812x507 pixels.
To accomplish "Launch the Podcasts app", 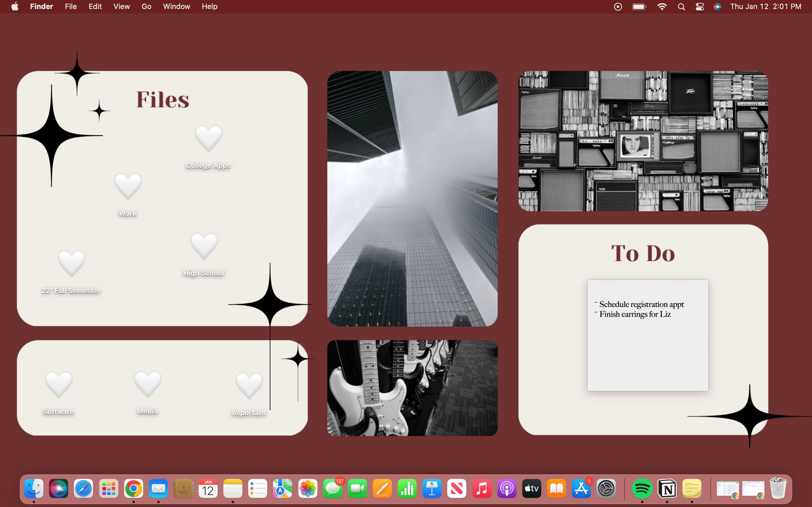I will coord(507,489).
